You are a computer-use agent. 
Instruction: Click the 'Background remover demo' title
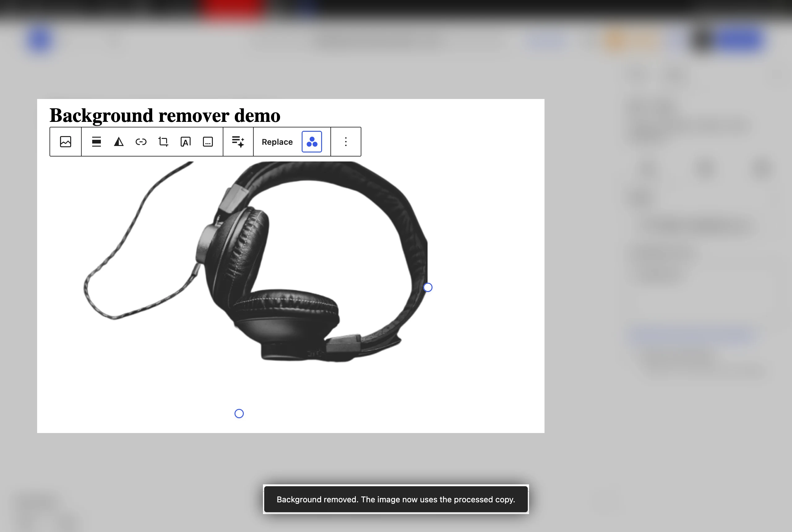point(165,115)
